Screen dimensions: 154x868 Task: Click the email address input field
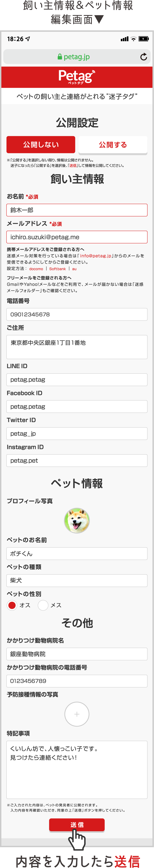[77, 237]
